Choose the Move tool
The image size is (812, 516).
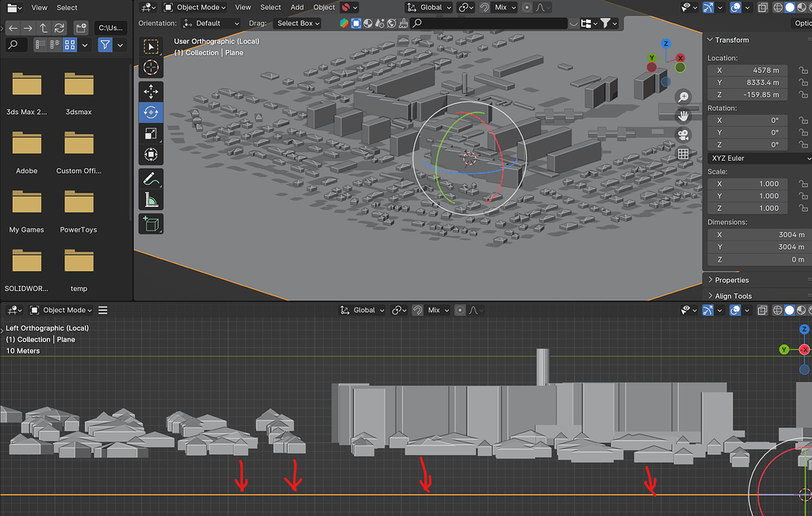(x=151, y=92)
